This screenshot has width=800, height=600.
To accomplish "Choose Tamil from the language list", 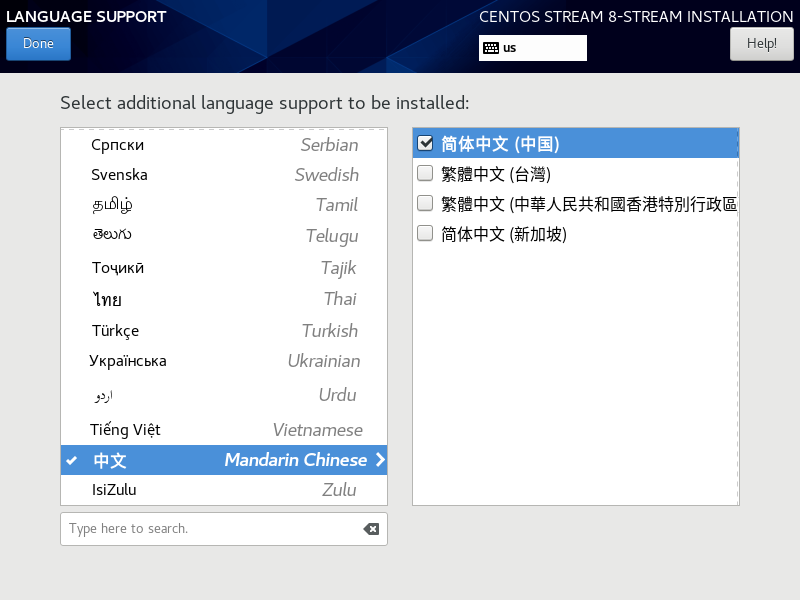I will (224, 205).
